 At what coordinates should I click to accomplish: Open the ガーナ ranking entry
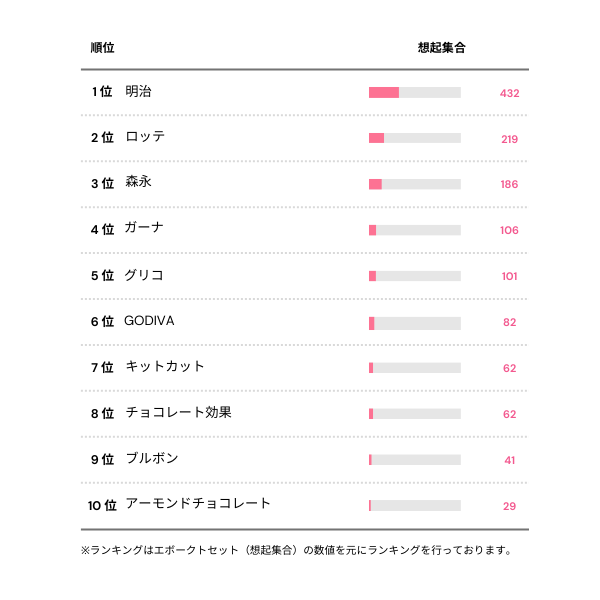[144, 229]
